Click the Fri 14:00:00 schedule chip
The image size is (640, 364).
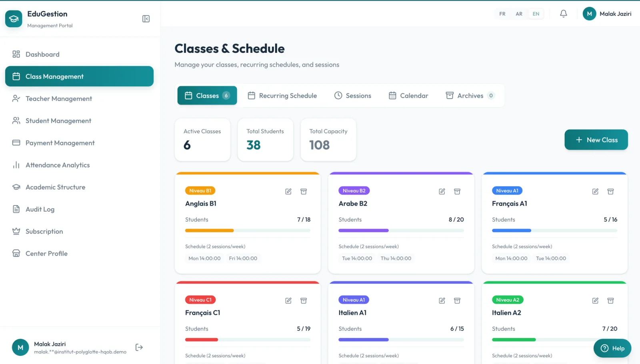[243, 258]
